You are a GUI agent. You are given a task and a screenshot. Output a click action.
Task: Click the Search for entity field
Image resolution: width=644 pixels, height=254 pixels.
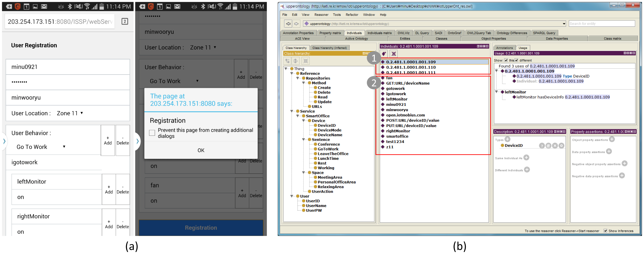coord(602,24)
